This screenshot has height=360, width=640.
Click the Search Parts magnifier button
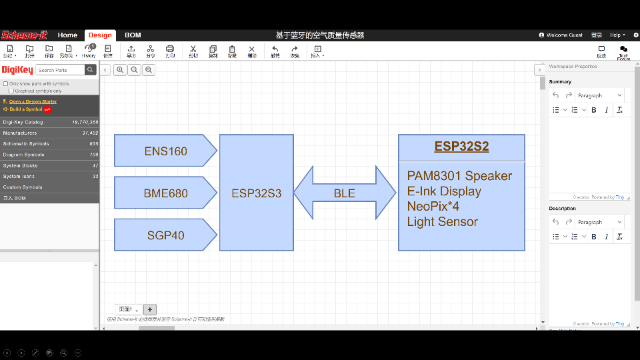click(90, 70)
